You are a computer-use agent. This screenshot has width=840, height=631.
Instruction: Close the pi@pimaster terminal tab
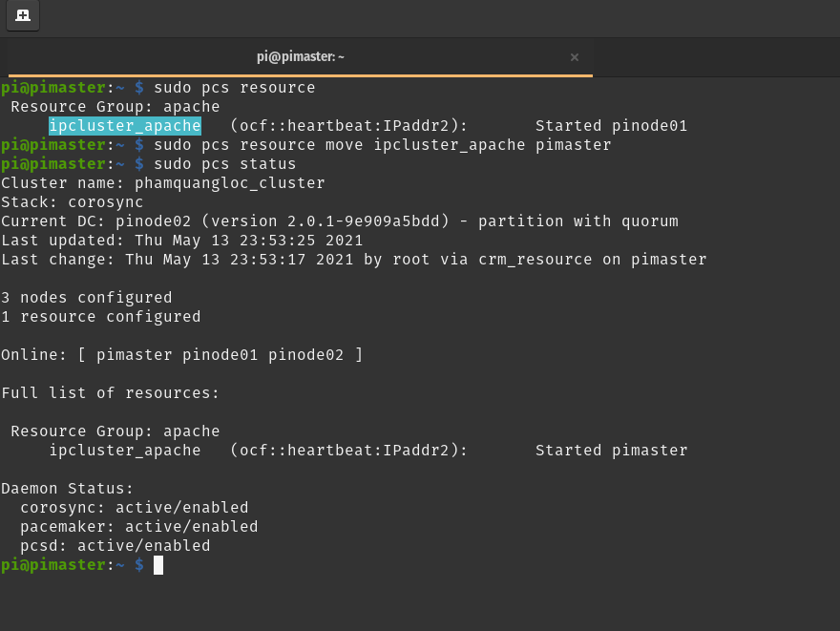coord(575,57)
